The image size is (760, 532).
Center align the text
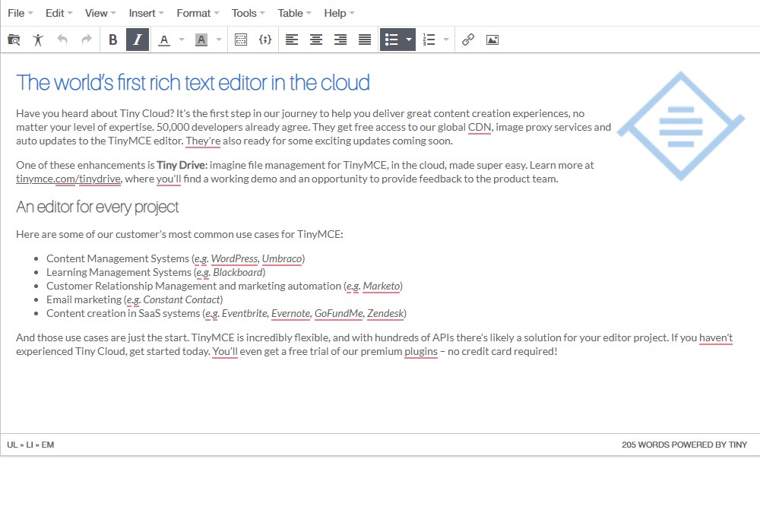[316, 40]
